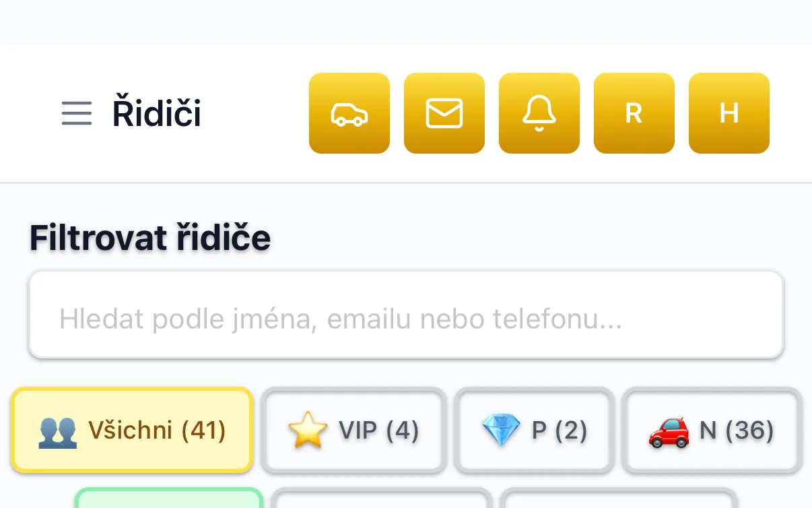Filter drivers by VIP (4)
Screen dimensions: 812x508
354,430
